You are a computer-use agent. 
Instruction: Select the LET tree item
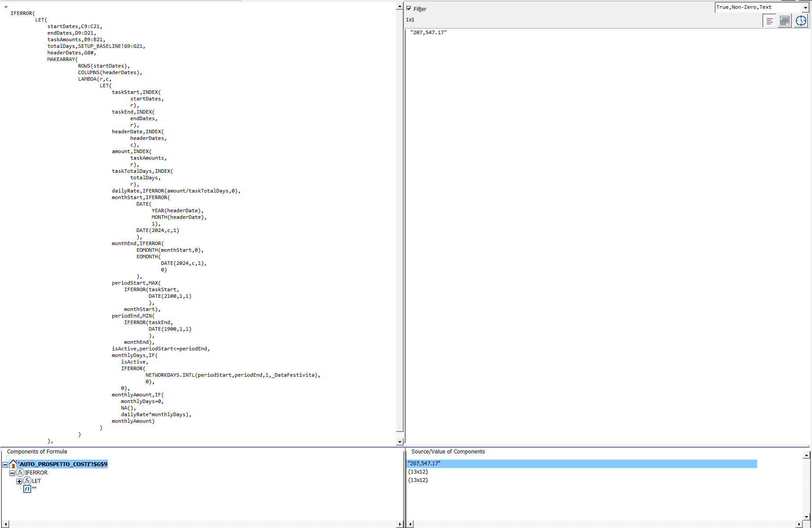click(x=36, y=481)
